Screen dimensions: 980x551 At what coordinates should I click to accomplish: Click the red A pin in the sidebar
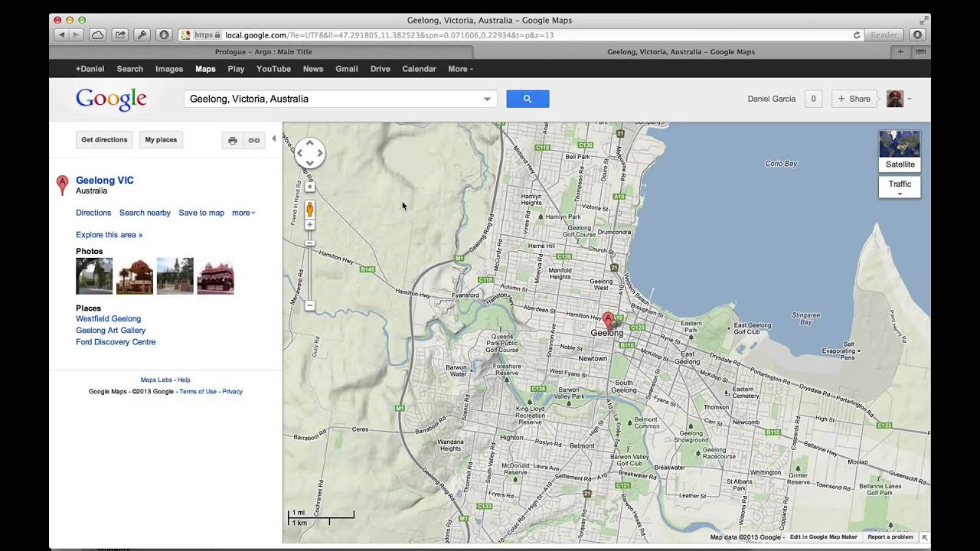[x=62, y=184]
